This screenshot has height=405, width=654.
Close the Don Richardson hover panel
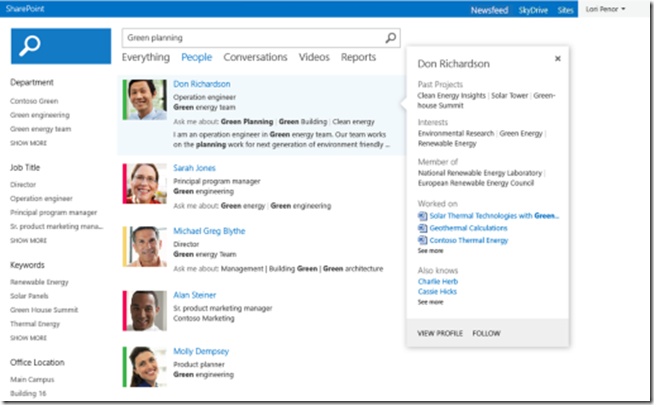tap(557, 59)
